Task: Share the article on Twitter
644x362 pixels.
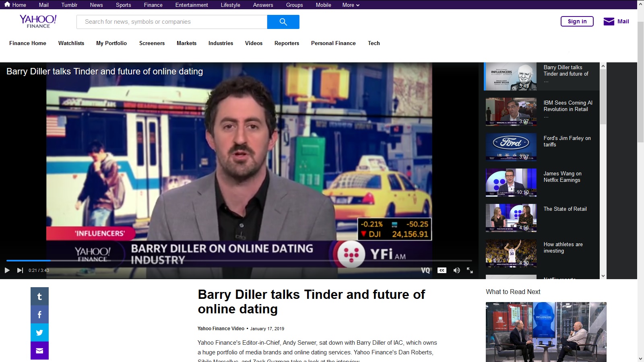Action: [39, 333]
